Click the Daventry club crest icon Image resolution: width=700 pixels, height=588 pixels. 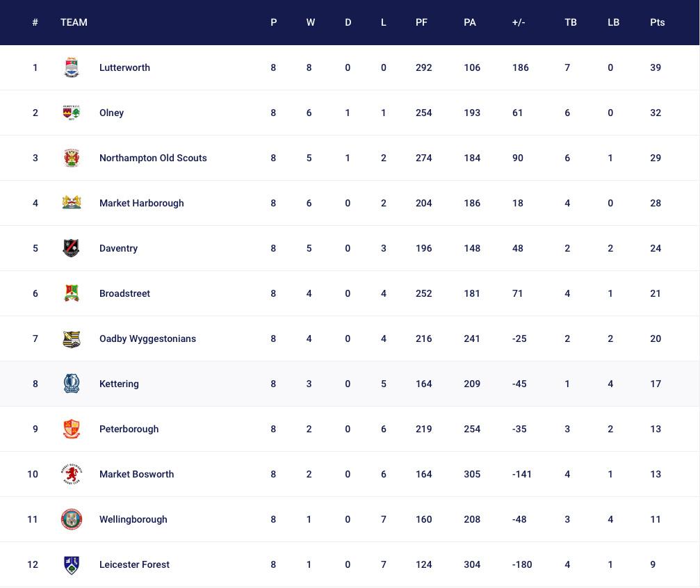[x=72, y=248]
